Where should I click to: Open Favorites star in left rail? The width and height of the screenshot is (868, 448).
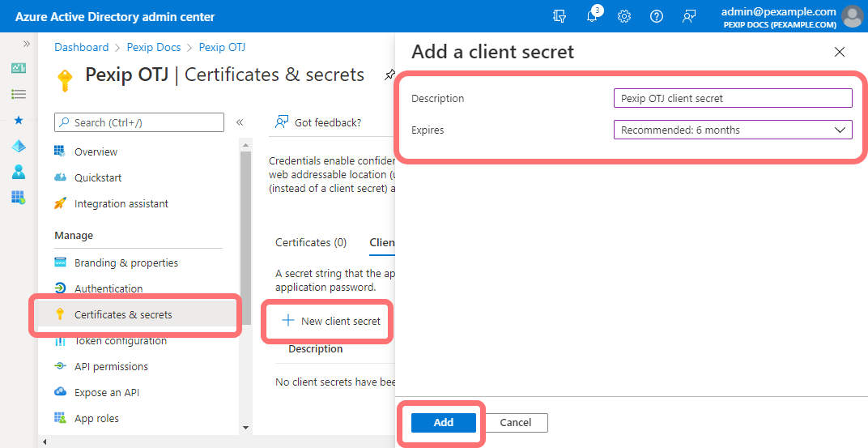coord(19,120)
